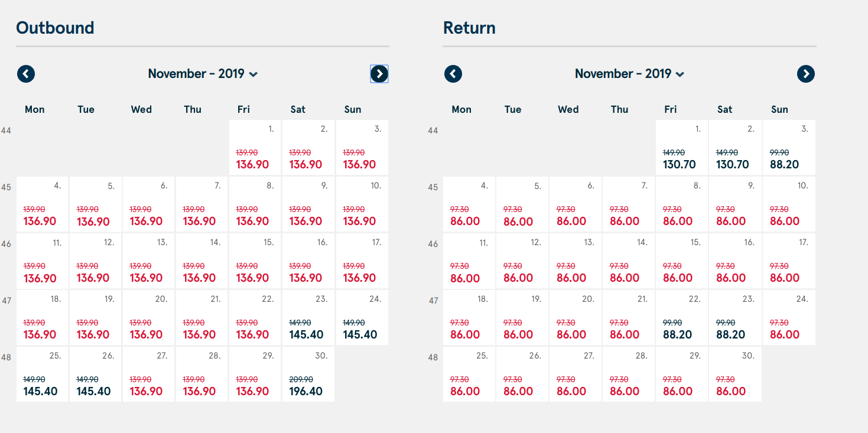Viewport: 868px width, 433px height.
Task: Select Return November 4 date cell
Action: (x=469, y=204)
